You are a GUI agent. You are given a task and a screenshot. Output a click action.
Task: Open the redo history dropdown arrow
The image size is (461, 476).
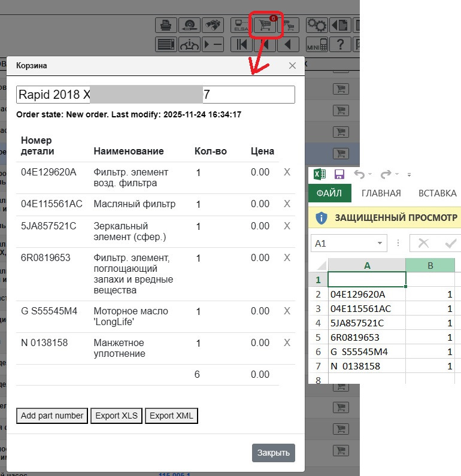tap(397, 174)
